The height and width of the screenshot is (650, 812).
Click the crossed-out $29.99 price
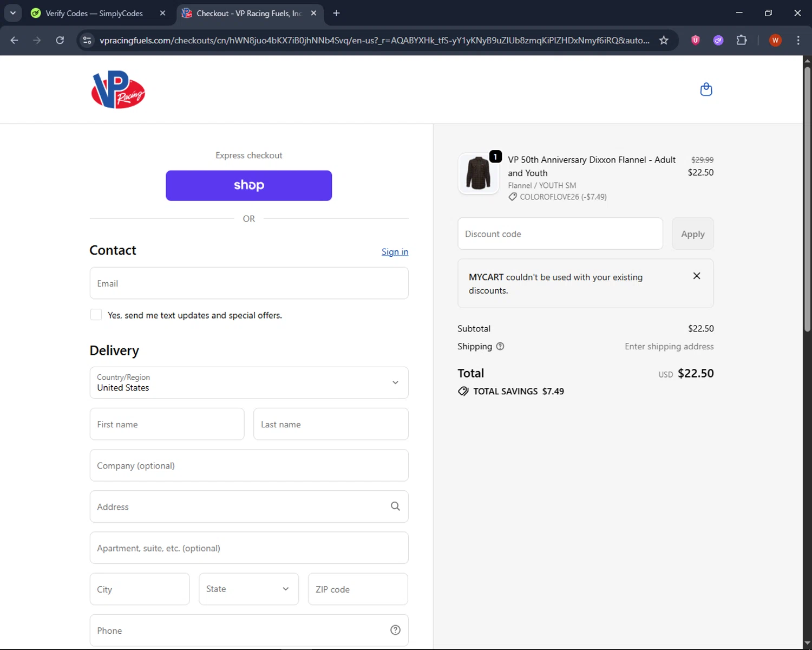(702, 160)
